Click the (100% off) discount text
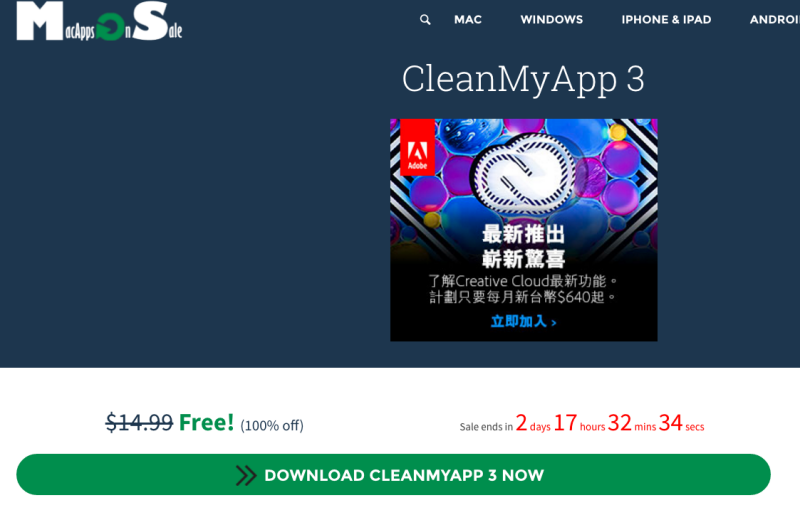 click(x=272, y=425)
